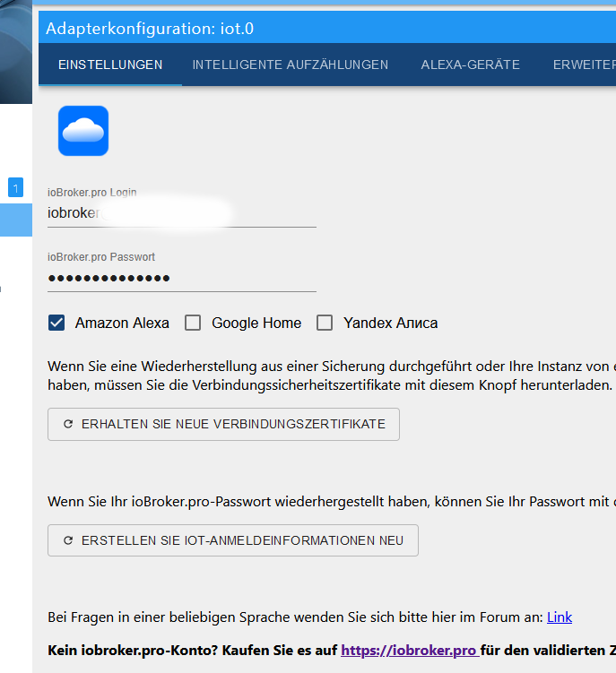Enable the Google Home checkbox

pos(193,323)
